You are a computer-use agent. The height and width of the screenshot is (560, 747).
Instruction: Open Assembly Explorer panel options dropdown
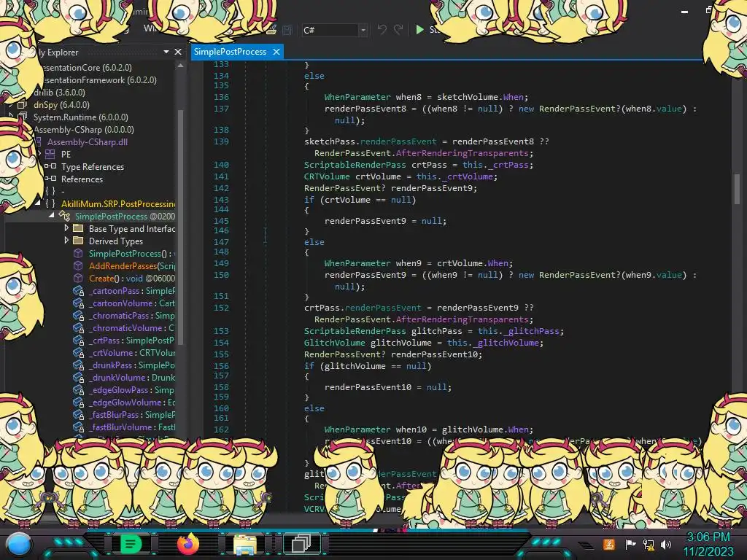pos(166,52)
